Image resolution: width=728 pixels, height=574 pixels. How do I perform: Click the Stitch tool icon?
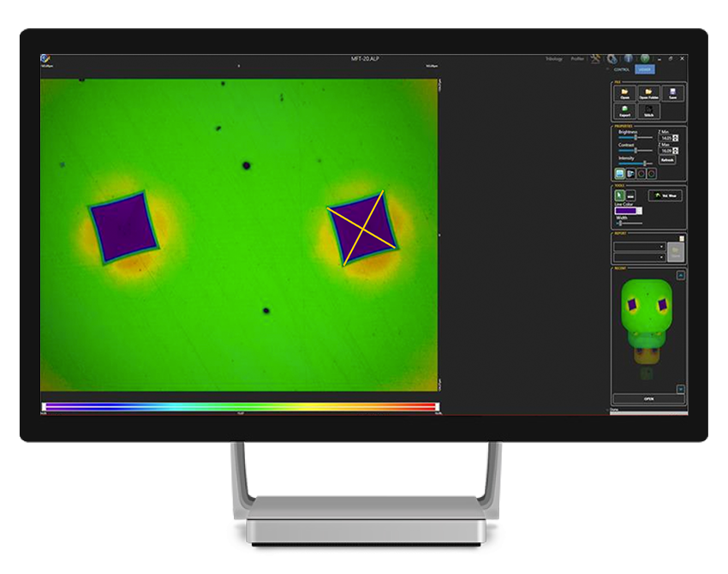click(x=648, y=111)
